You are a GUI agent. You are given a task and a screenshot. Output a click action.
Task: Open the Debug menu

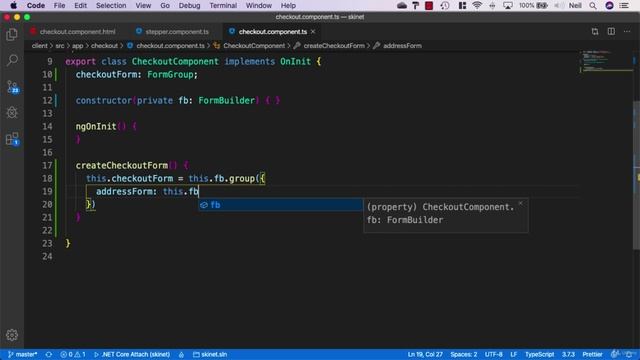(189, 5)
